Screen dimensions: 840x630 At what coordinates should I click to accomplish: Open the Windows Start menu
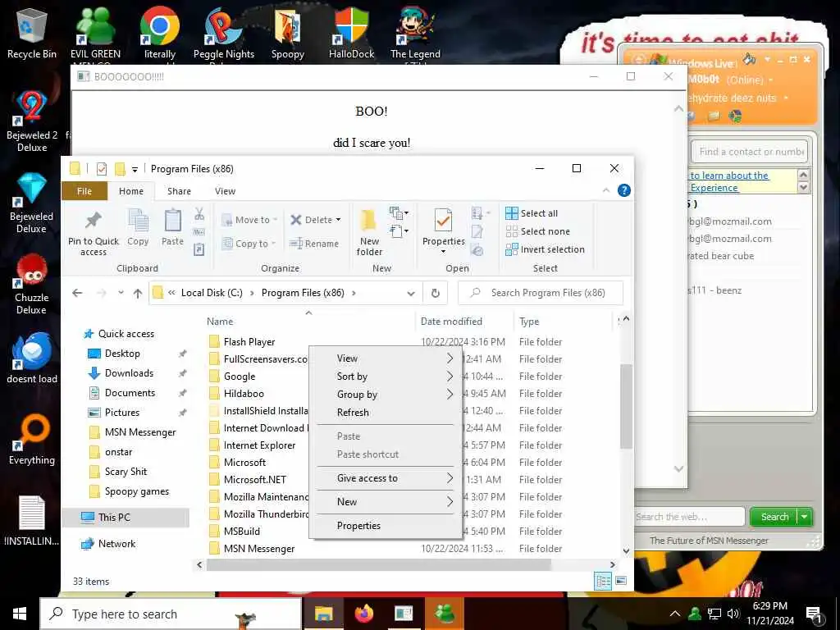pos(20,614)
